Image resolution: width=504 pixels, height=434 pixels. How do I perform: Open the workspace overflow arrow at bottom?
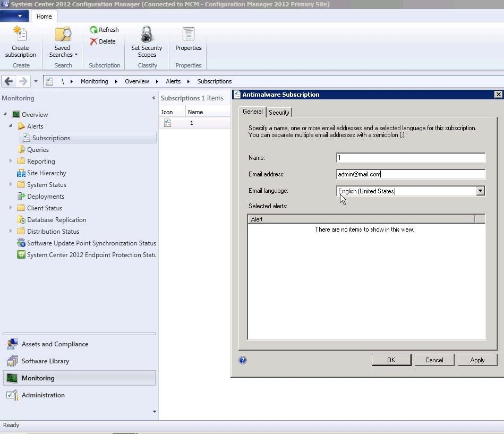pyautogui.click(x=155, y=412)
